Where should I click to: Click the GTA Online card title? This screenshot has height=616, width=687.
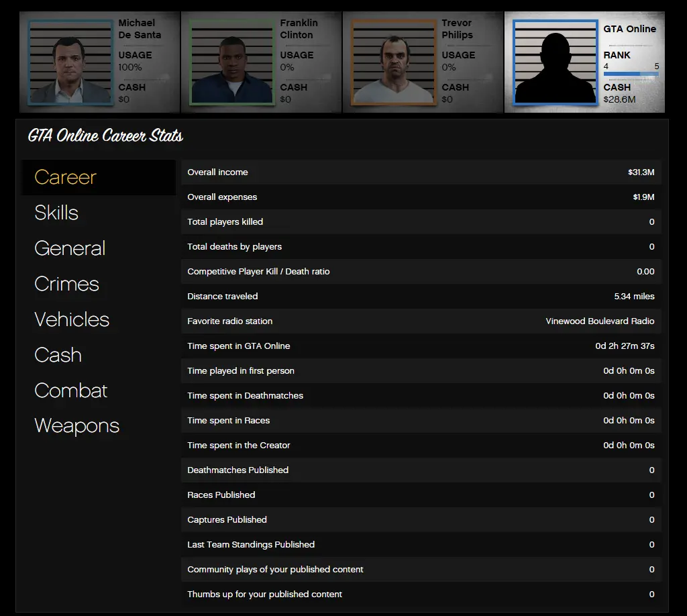[629, 29]
